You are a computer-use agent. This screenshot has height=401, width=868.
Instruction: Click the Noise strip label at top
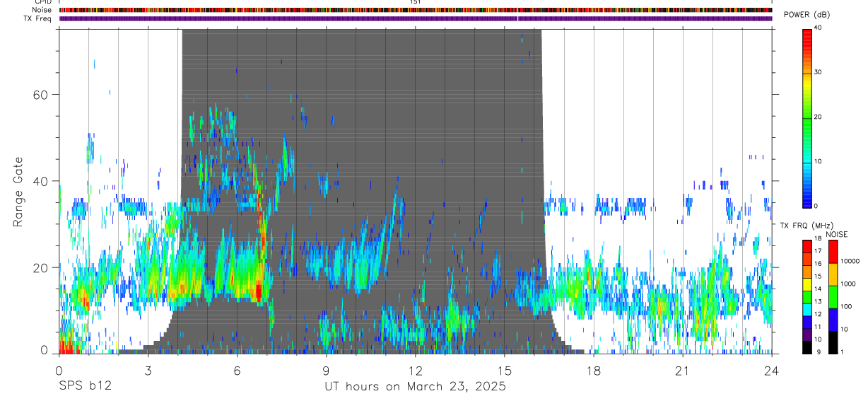[x=42, y=10]
